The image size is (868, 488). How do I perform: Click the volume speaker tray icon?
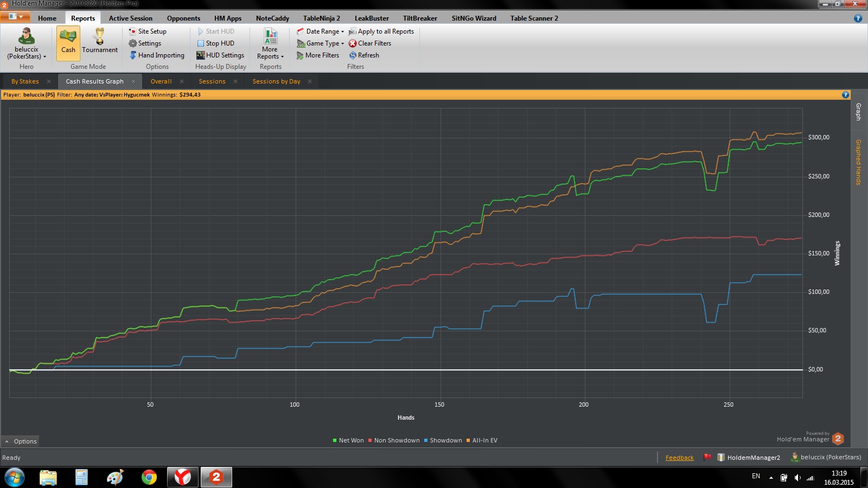pyautogui.click(x=797, y=478)
